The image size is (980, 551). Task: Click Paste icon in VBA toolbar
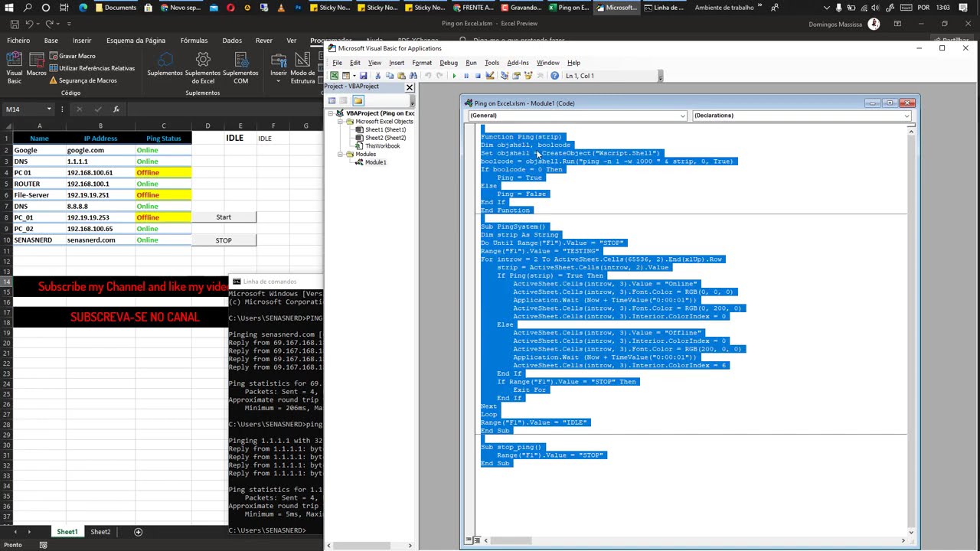(x=401, y=76)
